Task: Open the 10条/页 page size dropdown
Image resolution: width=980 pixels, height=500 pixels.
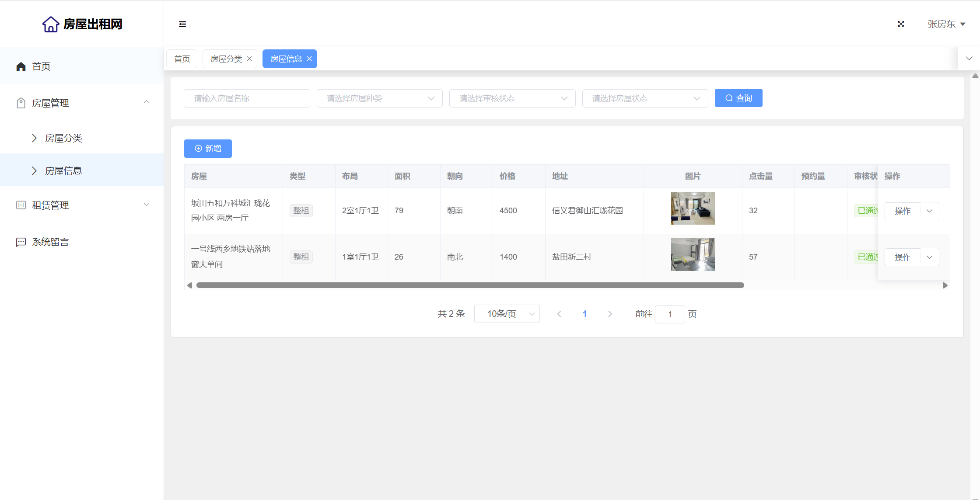Action: tap(507, 314)
